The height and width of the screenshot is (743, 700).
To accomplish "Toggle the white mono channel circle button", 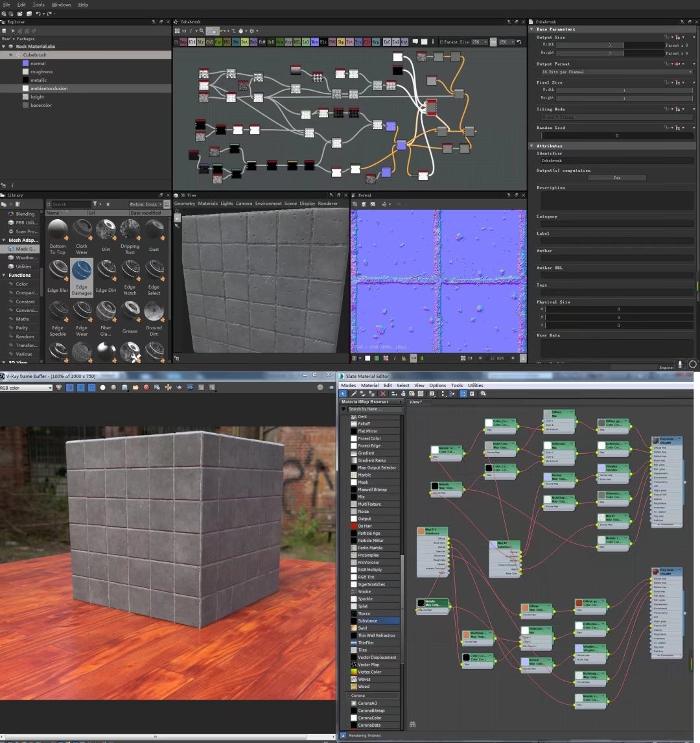I will click(102, 388).
